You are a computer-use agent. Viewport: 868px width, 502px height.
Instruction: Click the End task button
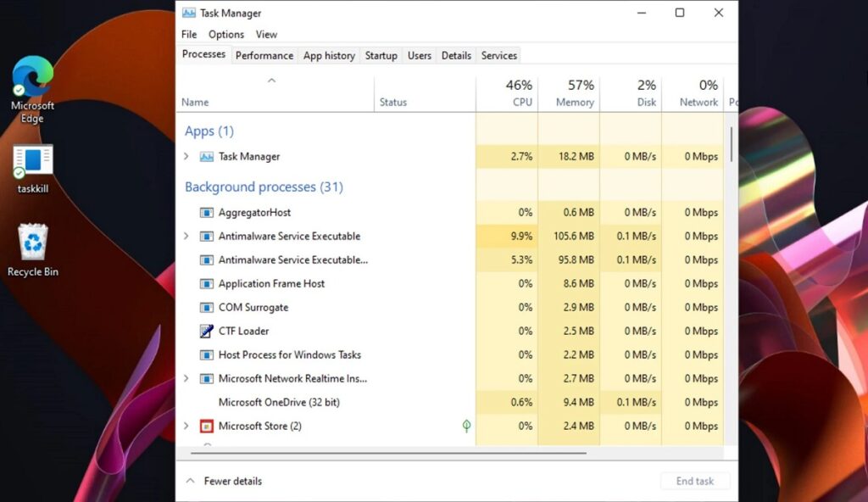(x=695, y=481)
